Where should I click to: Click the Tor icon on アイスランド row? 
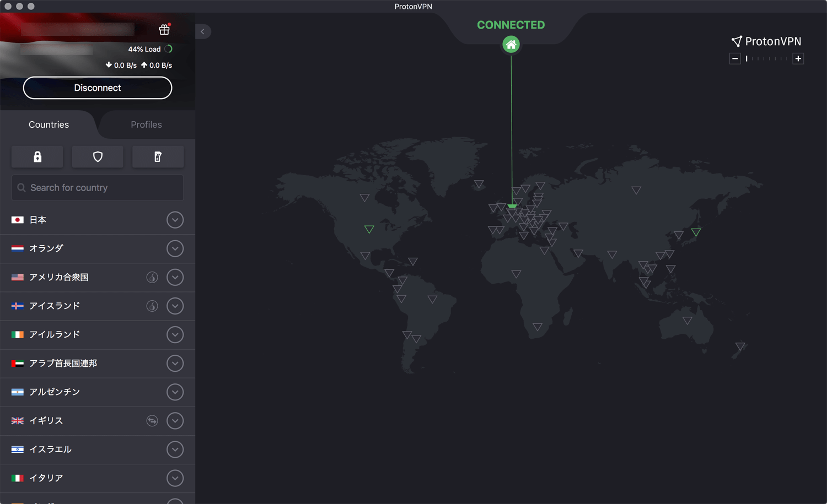152,306
